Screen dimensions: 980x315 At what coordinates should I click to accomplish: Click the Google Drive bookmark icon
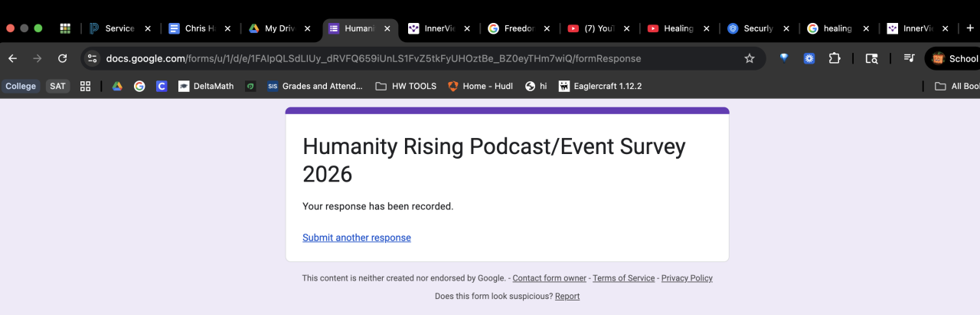117,86
